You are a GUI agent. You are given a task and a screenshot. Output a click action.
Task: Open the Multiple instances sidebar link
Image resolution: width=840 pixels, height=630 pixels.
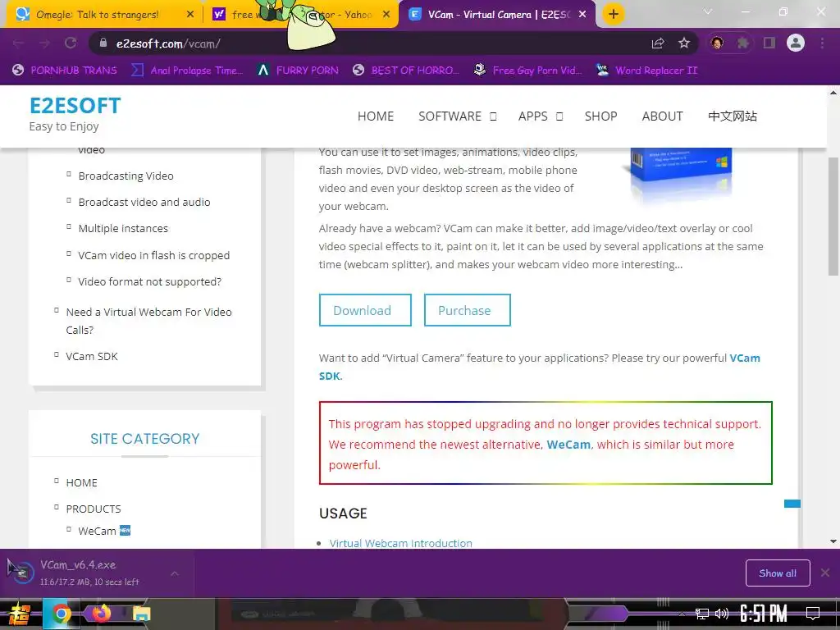pyautogui.click(x=123, y=228)
